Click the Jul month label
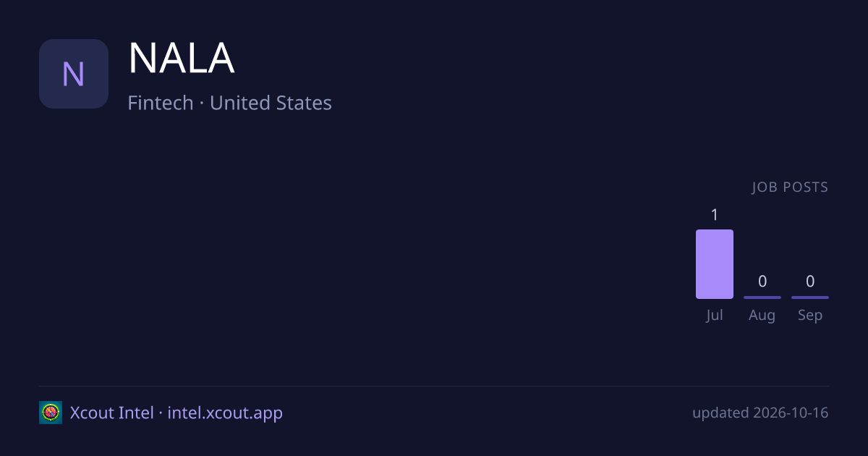This screenshot has width=868, height=456. coord(715,315)
